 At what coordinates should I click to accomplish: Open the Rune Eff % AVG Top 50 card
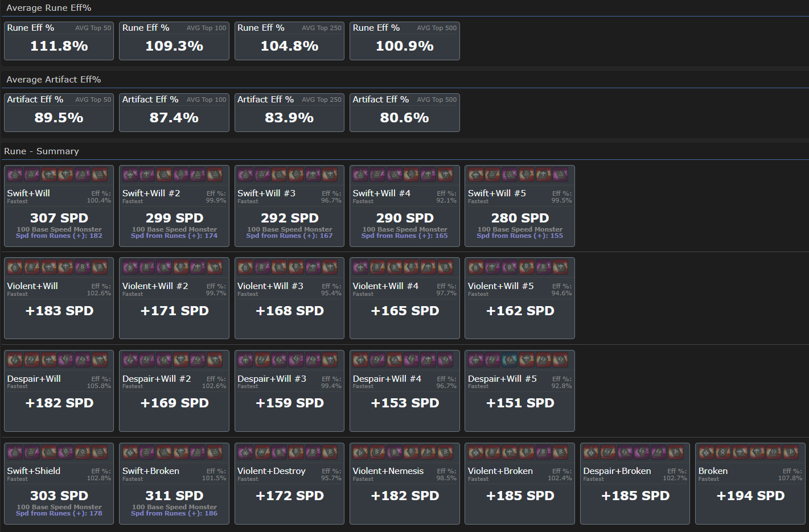[x=59, y=41]
